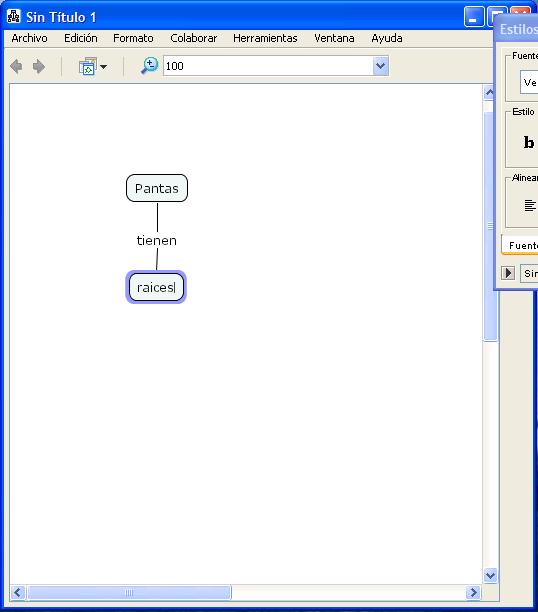Viewport: 538px width, 612px height.
Task: Expand the views icon dropdown arrow
Action: click(103, 67)
